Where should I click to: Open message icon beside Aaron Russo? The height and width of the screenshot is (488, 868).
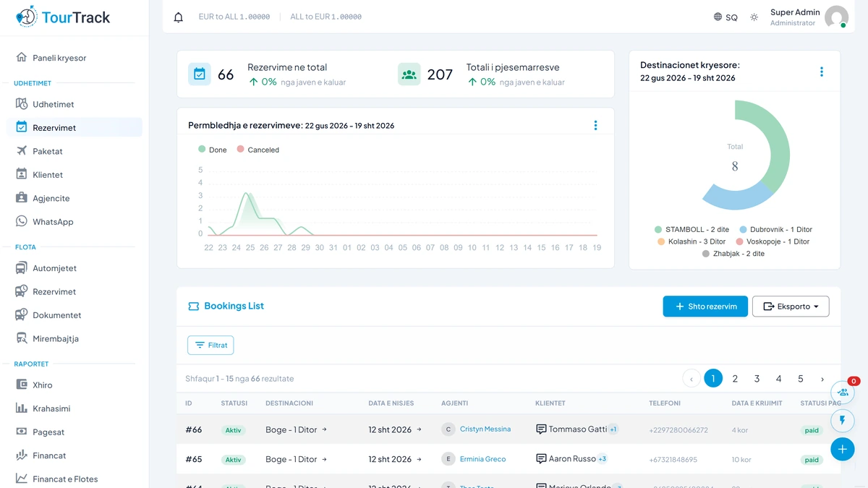(x=541, y=459)
